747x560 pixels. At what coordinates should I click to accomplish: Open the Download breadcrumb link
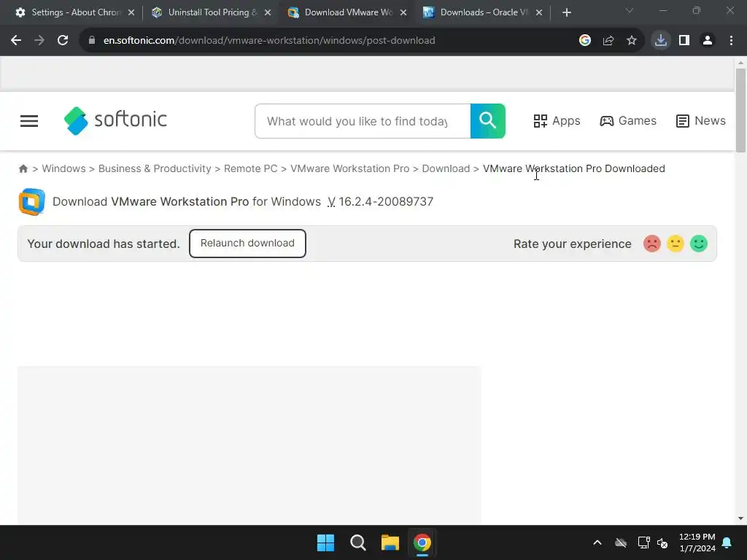[446, 168]
